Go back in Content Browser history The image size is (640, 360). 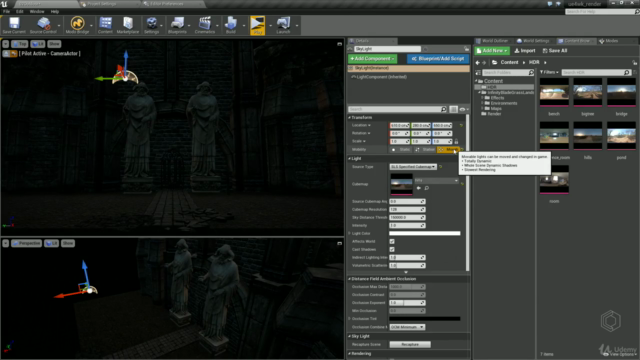478,62
